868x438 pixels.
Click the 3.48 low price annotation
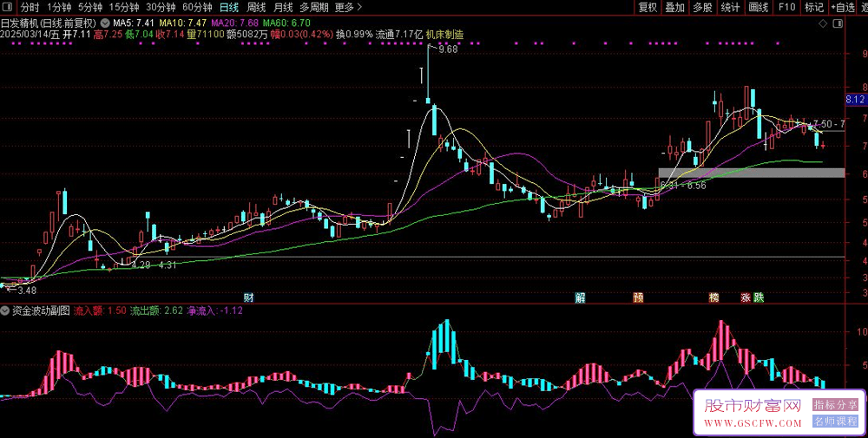tap(27, 290)
